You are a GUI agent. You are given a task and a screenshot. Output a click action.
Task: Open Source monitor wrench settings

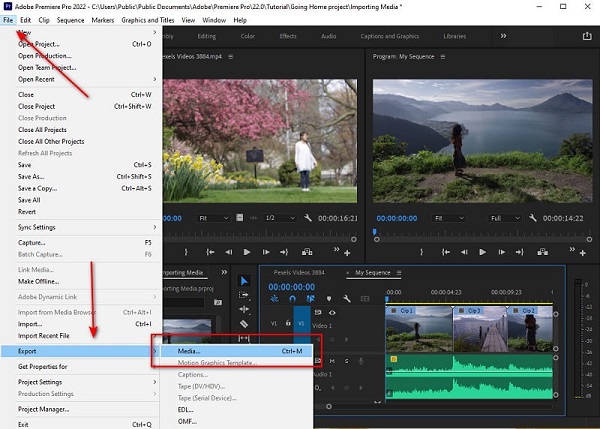(x=308, y=218)
